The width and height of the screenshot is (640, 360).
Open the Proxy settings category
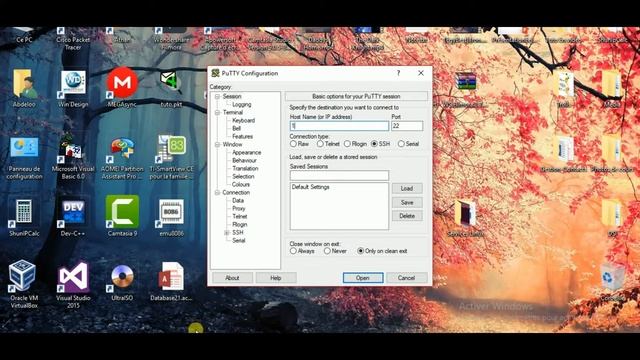(x=239, y=209)
